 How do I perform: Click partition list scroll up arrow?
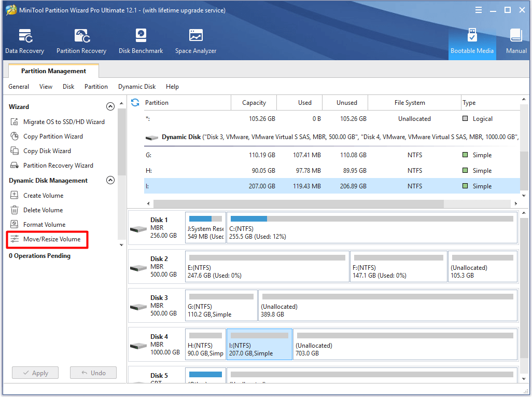[524, 99]
